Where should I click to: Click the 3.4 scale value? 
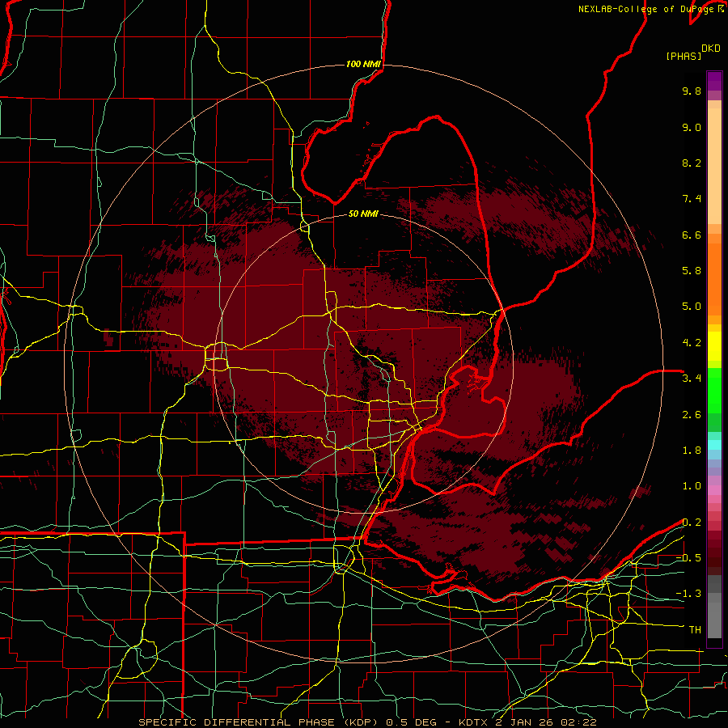[692, 379]
